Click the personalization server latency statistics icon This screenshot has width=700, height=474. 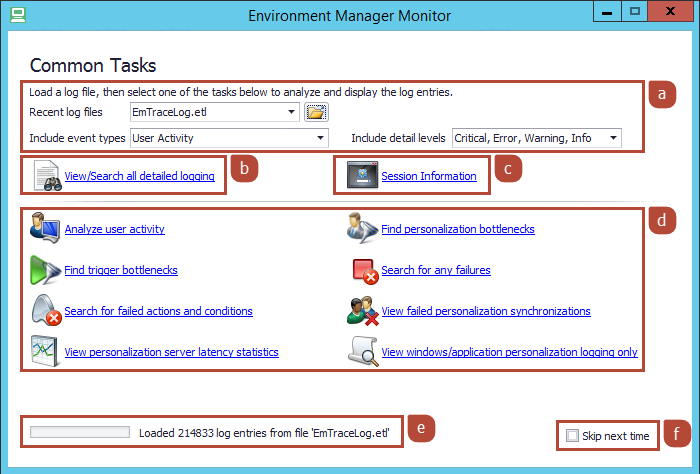(45, 352)
